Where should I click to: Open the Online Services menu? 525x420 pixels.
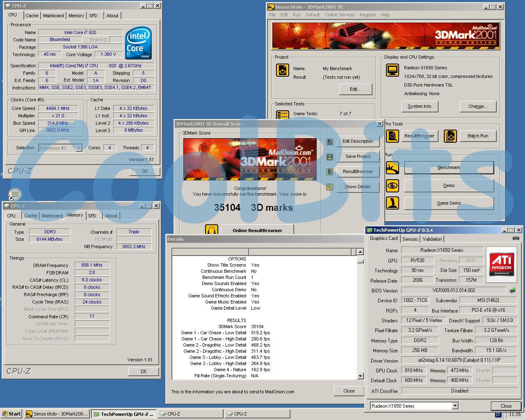(x=340, y=15)
